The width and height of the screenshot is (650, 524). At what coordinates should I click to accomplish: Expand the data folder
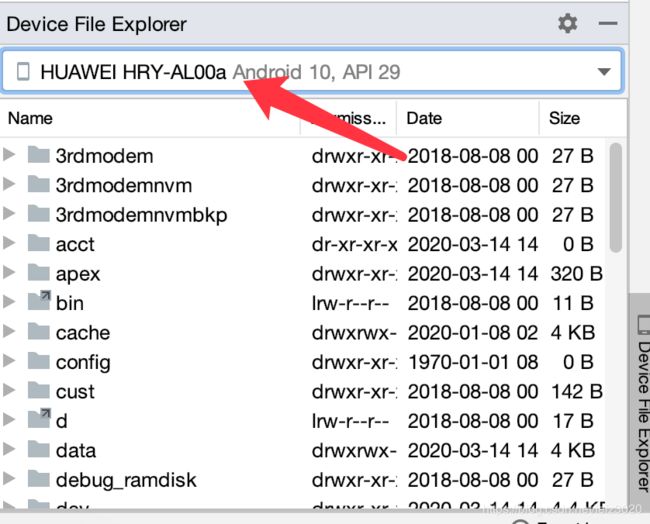9,449
